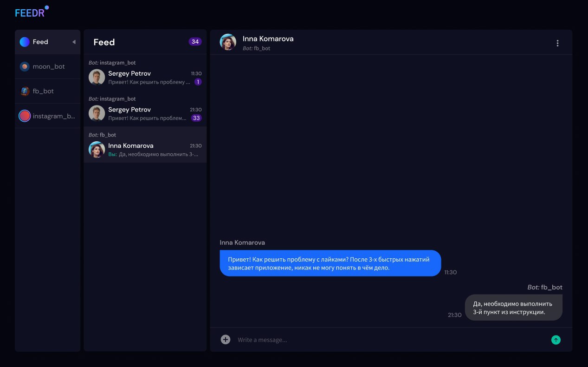Click Inna Komarova avatar in chat list
The width and height of the screenshot is (588, 367).
pos(97,150)
